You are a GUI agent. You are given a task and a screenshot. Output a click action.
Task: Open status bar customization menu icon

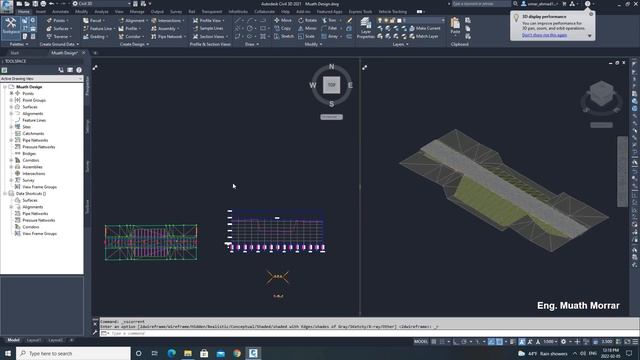[x=635, y=342]
